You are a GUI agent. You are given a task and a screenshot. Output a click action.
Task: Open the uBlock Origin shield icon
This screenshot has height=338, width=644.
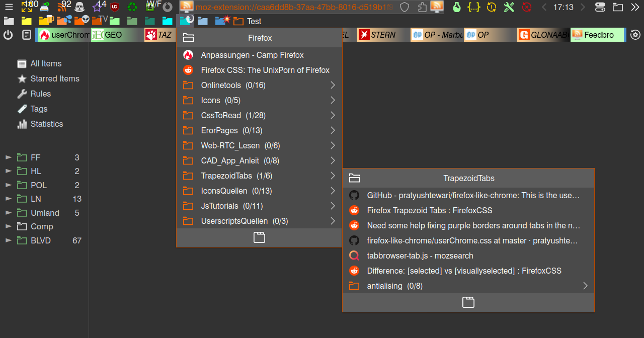(115, 7)
